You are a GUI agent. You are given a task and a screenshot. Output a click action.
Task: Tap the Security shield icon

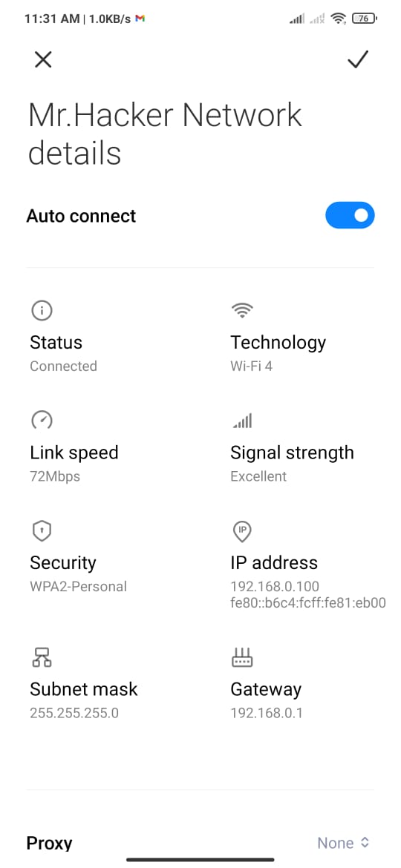[42, 531]
